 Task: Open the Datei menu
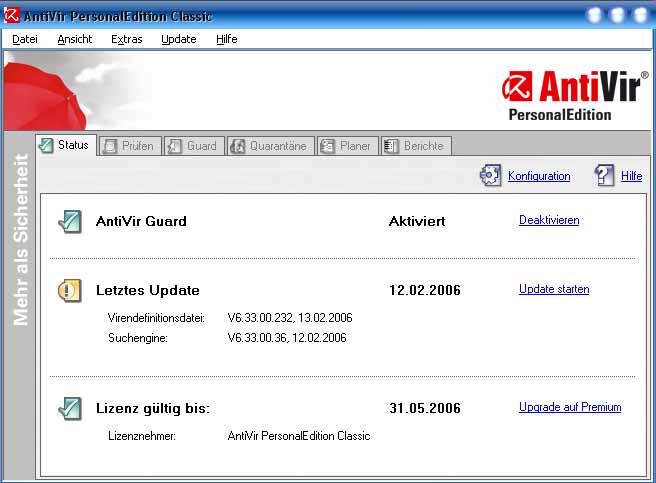(25, 39)
